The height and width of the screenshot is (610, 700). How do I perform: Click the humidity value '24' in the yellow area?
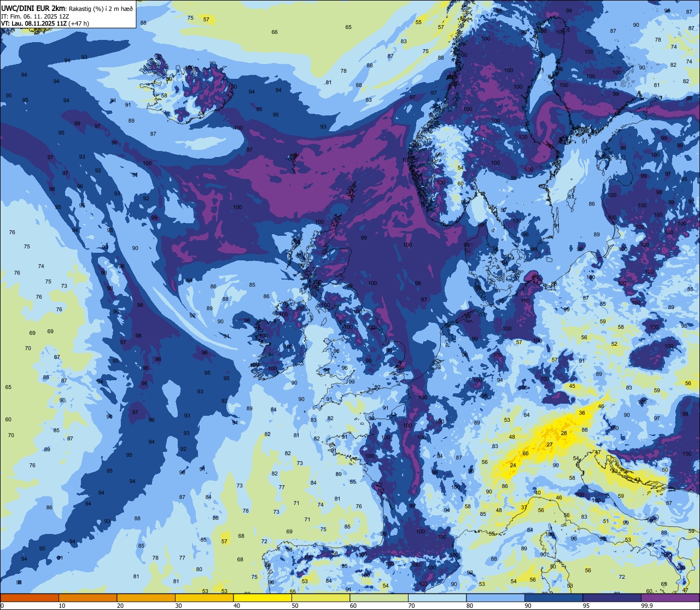click(513, 466)
